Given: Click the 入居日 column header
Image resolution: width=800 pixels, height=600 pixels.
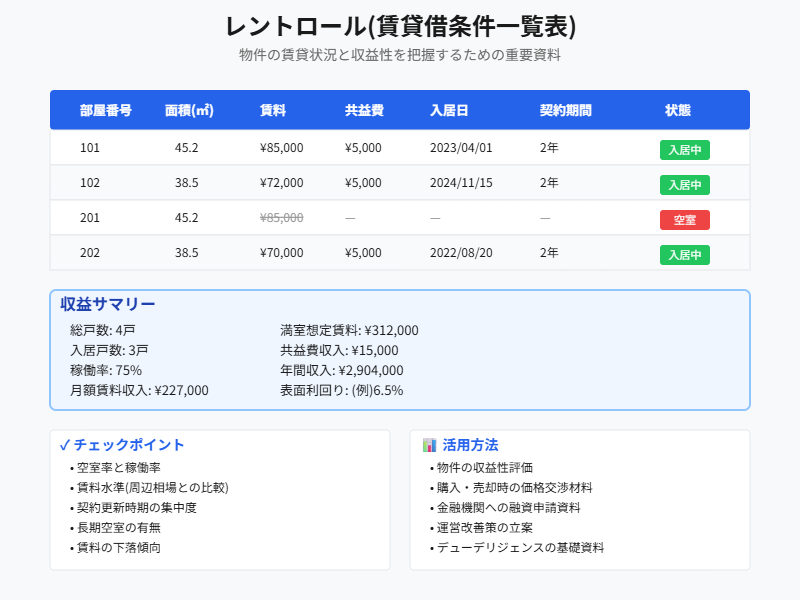Looking at the screenshot, I should (x=450, y=110).
